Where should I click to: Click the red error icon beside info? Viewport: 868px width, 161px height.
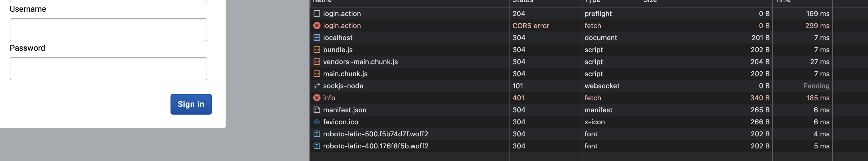click(317, 98)
